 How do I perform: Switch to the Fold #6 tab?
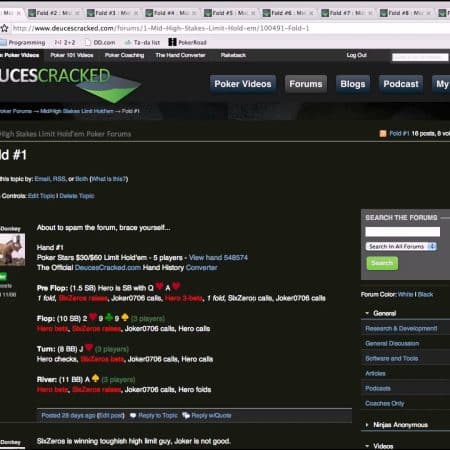click(x=289, y=13)
